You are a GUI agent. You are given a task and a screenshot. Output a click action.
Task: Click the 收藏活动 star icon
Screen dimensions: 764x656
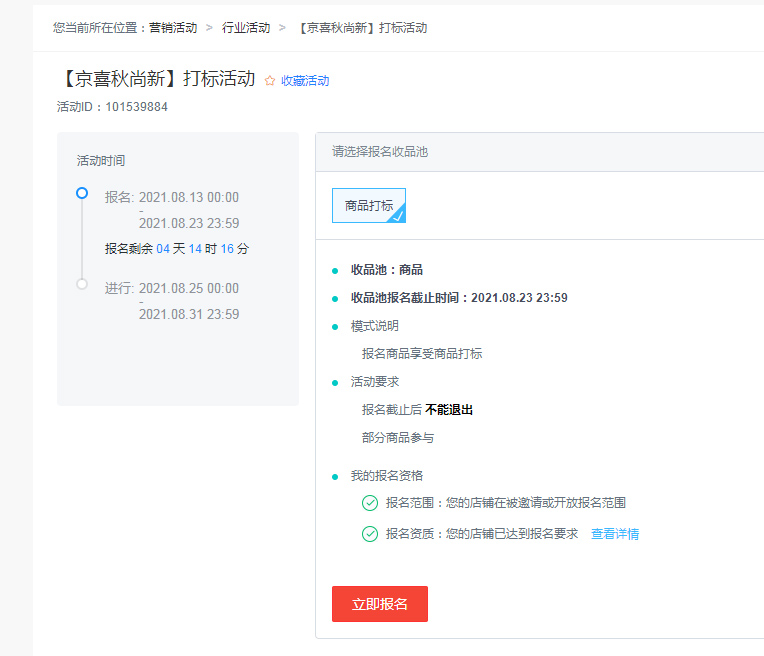269,80
